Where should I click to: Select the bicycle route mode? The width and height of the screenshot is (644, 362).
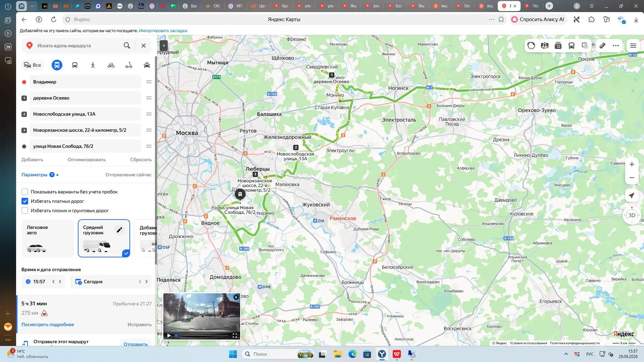[111, 65]
